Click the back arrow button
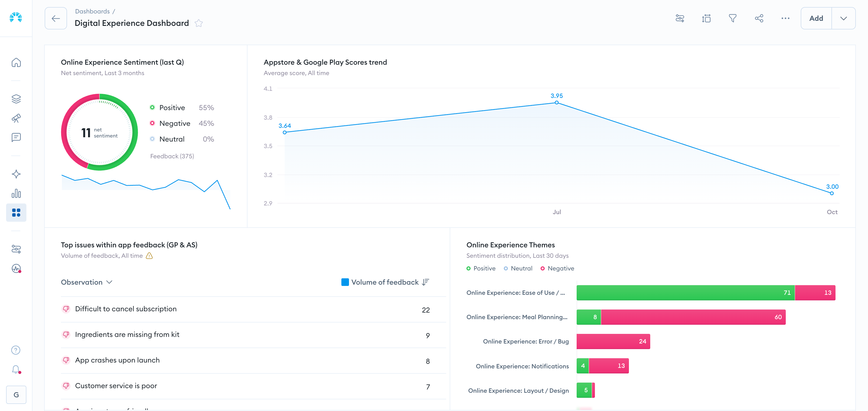This screenshot has width=868, height=411. tap(56, 19)
